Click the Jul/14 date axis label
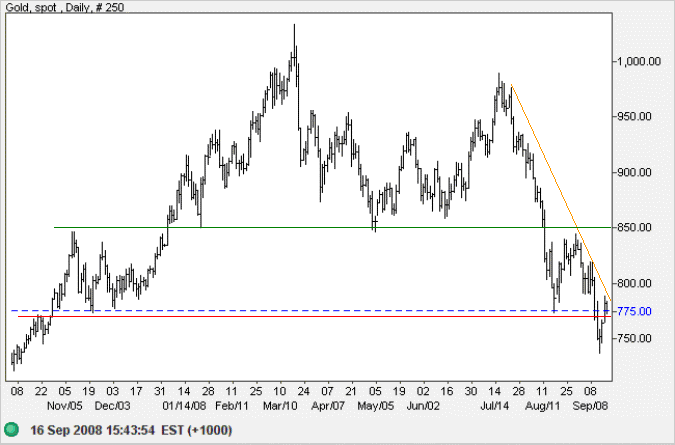Screen dimensions: 675x445 click(x=495, y=405)
